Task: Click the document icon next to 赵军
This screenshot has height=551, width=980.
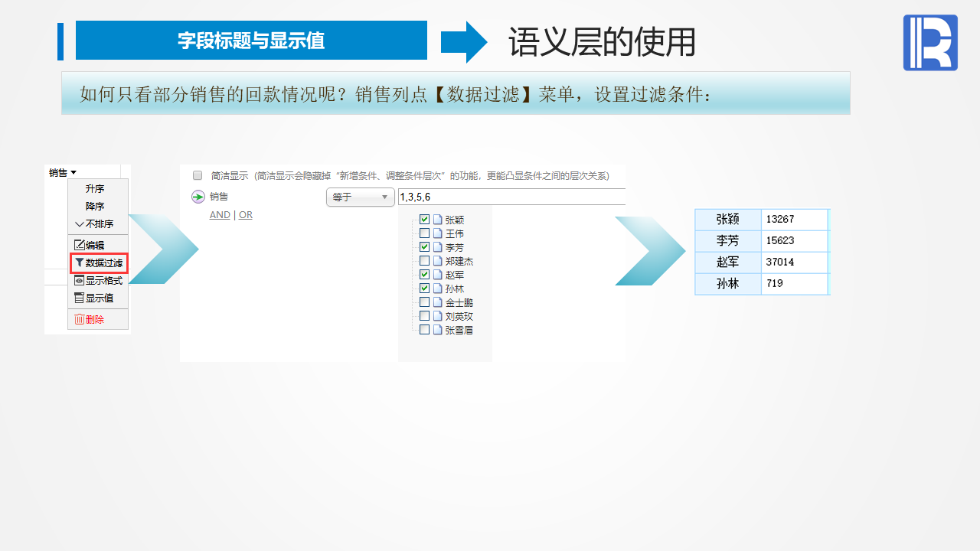Action: point(437,275)
